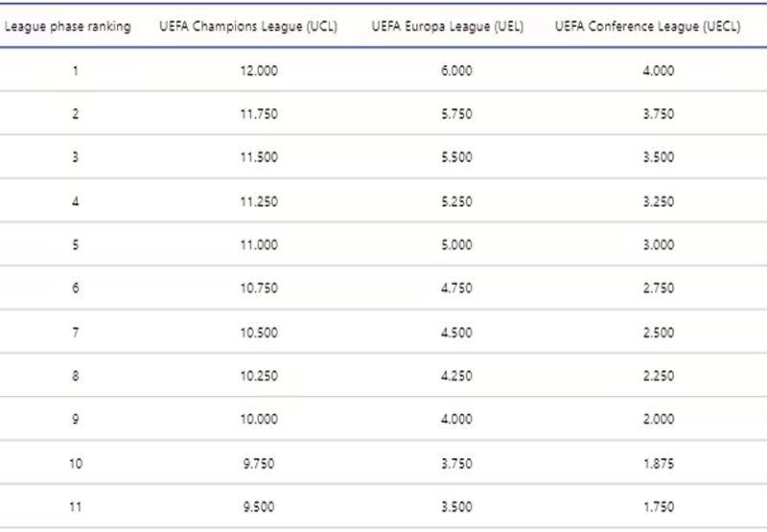This screenshot has height=532, width=767.
Task: Click the 11.750 UCL value cell
Action: click(x=259, y=114)
